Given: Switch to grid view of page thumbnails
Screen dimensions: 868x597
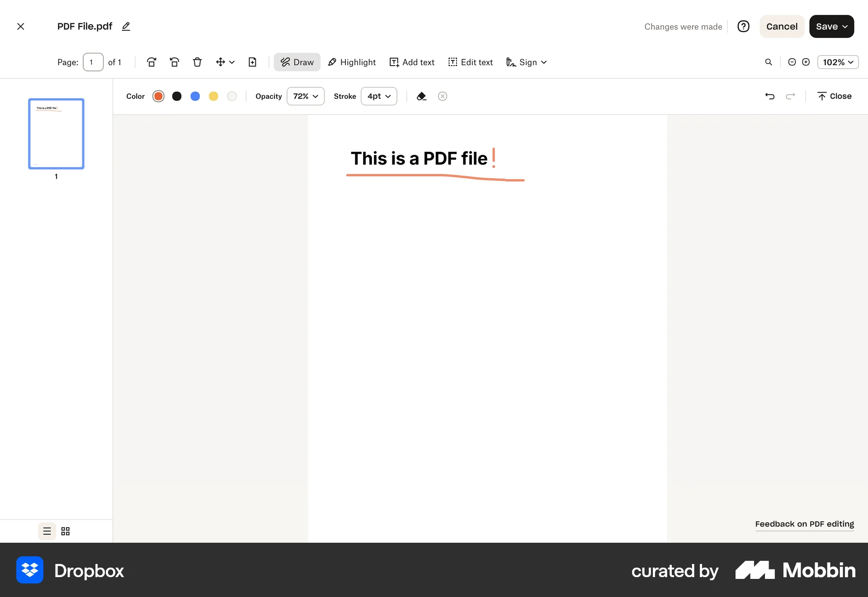Looking at the screenshot, I should tap(65, 531).
